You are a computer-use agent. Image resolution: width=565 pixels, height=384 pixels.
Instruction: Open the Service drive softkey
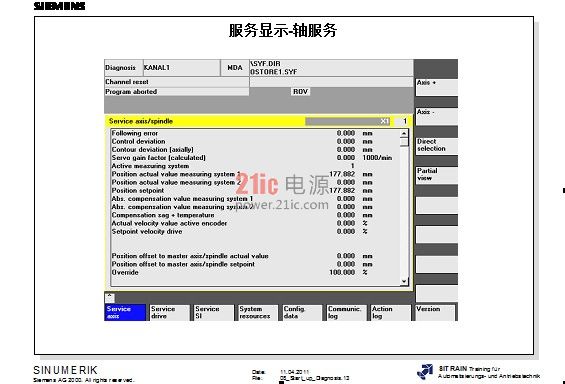tap(169, 312)
